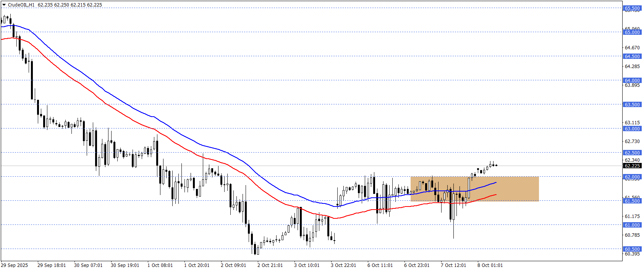Viewport: 644px width, 270px height.
Task: Click the 61.175 price scale value
Action: [632, 216]
